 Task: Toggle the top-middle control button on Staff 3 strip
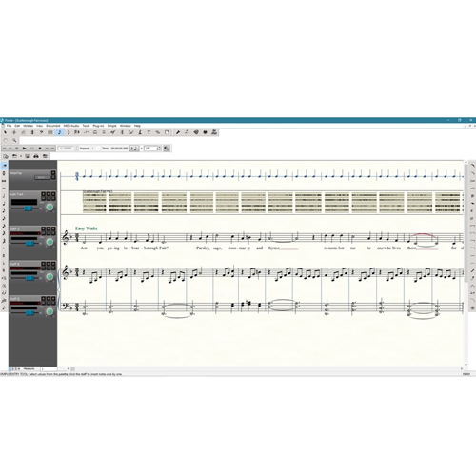(x=49, y=299)
